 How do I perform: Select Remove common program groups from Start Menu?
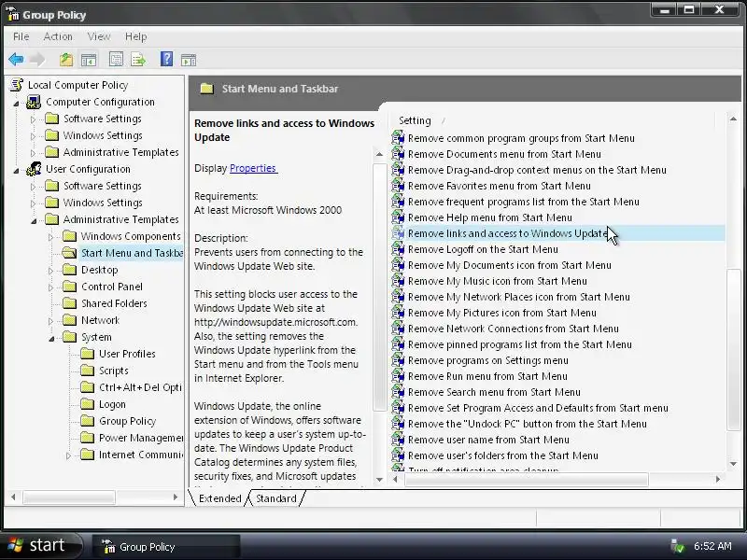point(521,138)
